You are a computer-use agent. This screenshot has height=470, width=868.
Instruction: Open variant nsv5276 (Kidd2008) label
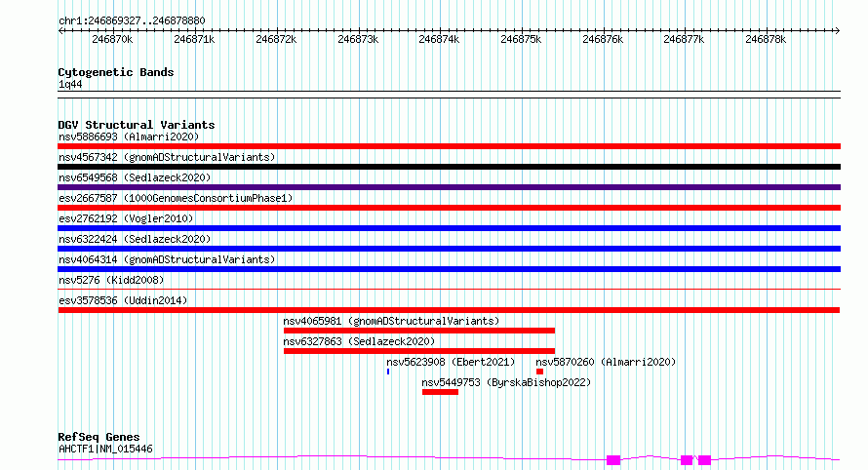[111, 280]
